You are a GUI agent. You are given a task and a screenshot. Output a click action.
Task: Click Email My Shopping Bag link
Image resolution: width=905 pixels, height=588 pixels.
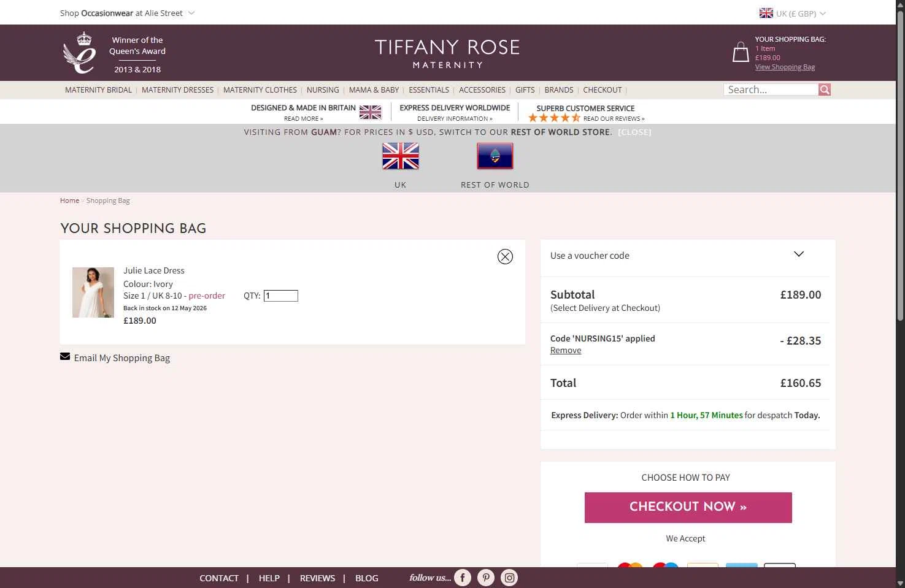point(122,357)
